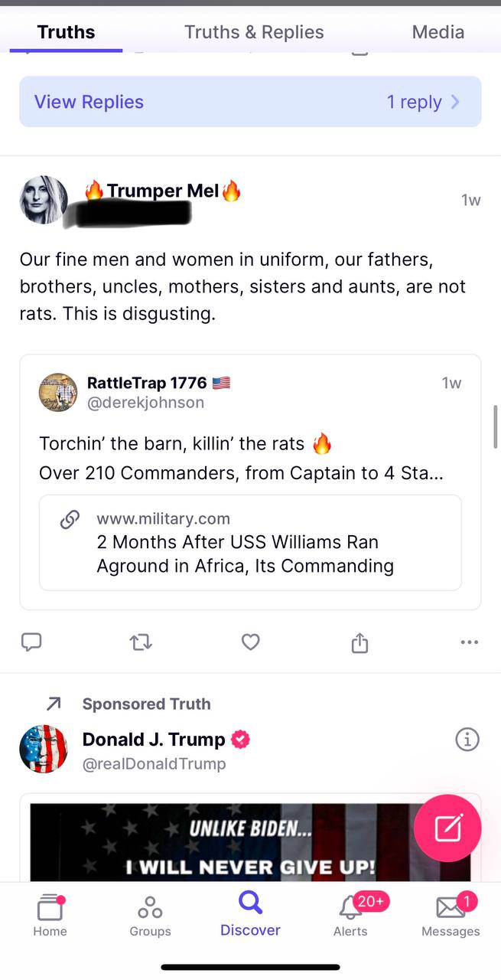Open three-dot more options menu

click(469, 642)
